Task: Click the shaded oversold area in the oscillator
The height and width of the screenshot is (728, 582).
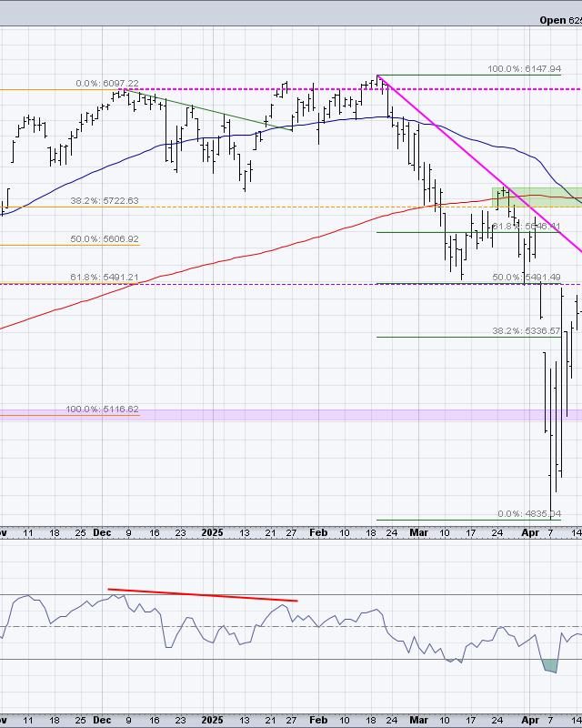Action: [549, 666]
